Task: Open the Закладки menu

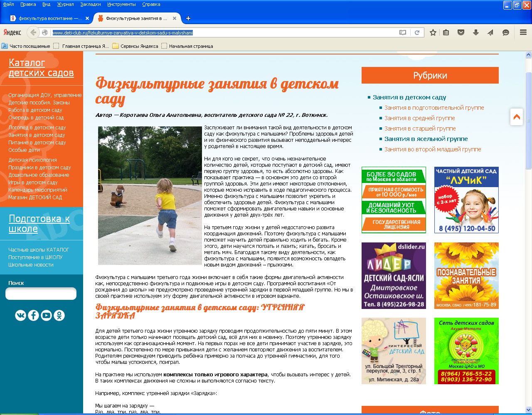Action: (90, 4)
